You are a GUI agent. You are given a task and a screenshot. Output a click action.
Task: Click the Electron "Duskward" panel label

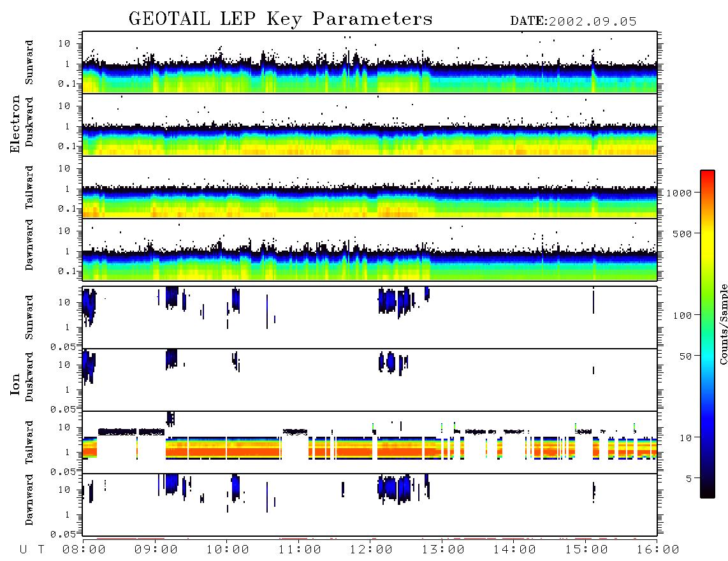[29, 122]
